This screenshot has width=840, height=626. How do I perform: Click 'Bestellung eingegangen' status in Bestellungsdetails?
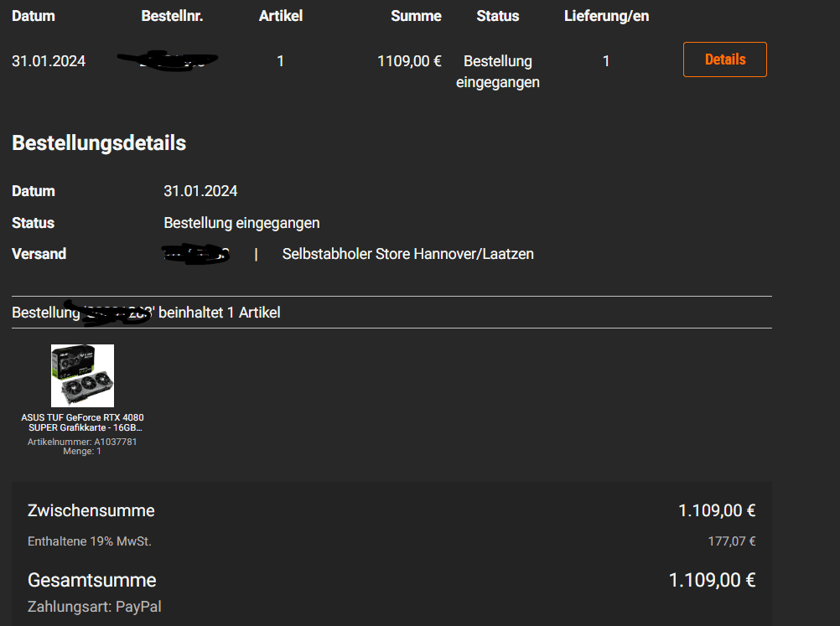(x=241, y=223)
